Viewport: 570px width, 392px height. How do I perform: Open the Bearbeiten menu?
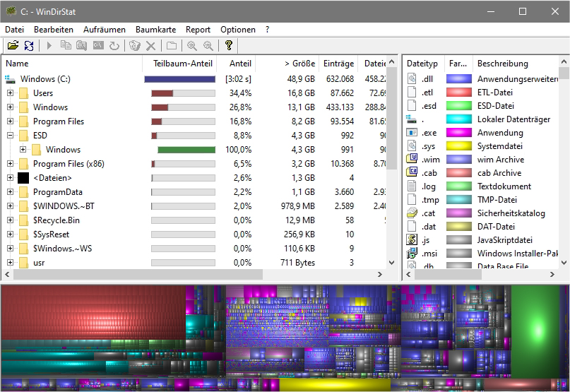point(54,30)
